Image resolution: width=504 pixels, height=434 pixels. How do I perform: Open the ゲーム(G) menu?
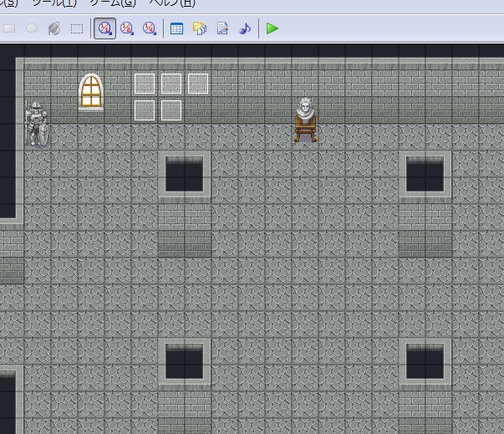tap(113, 3)
